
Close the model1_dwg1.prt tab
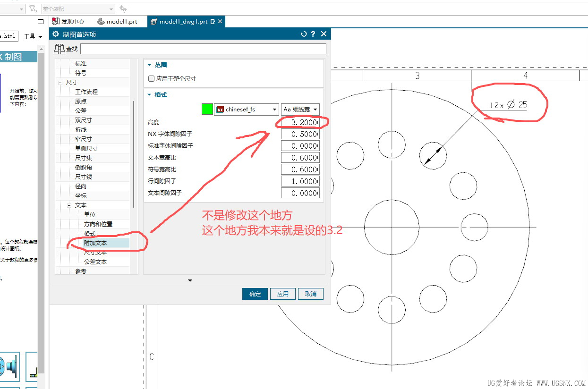220,21
